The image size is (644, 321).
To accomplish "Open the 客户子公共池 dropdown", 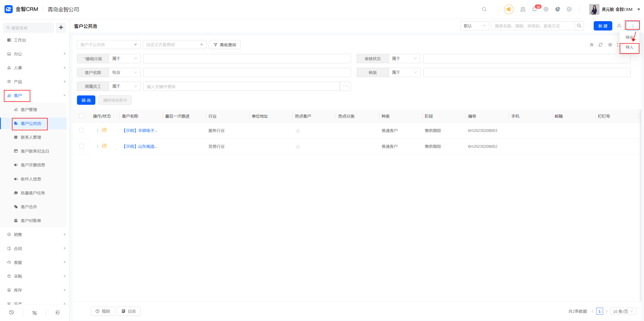I will [108, 45].
